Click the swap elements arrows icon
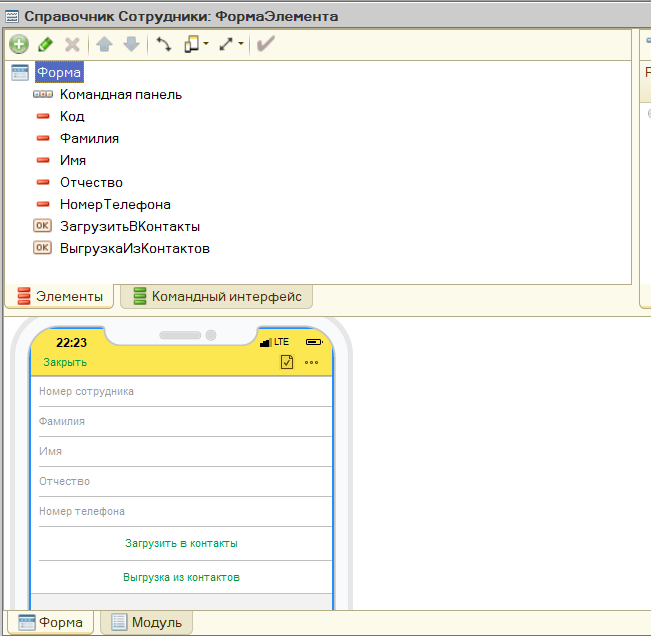Image resolution: width=651 pixels, height=636 pixels. (163, 44)
